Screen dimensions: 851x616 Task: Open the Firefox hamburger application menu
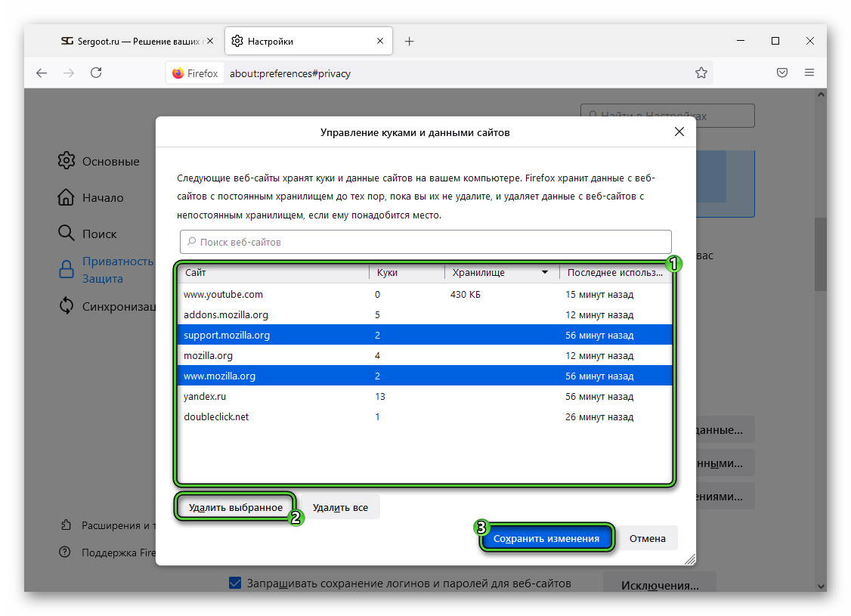[x=809, y=73]
